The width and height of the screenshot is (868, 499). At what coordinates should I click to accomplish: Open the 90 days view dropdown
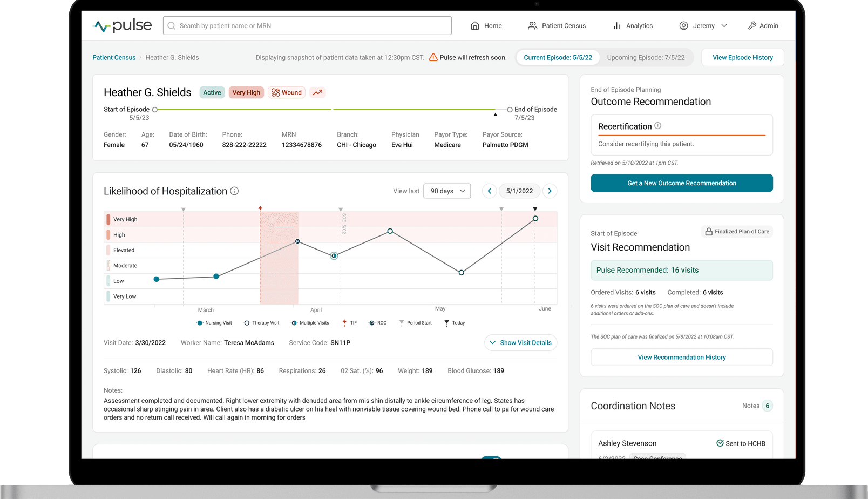click(447, 191)
